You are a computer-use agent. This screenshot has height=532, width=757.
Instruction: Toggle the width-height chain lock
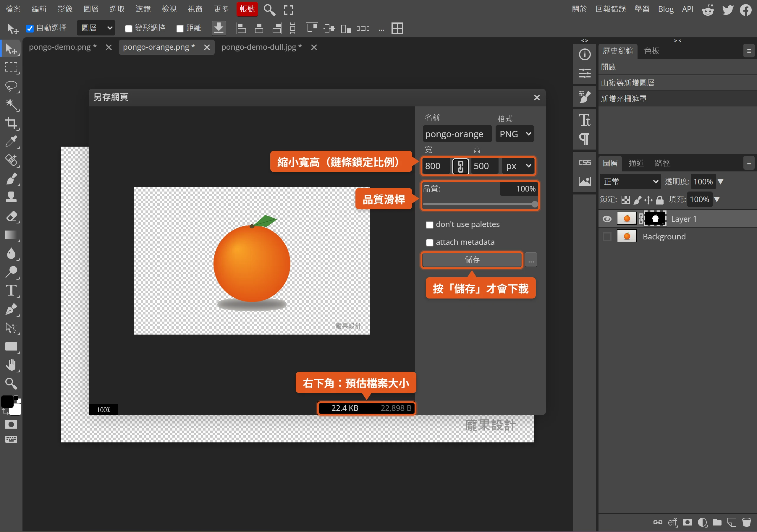tap(461, 166)
